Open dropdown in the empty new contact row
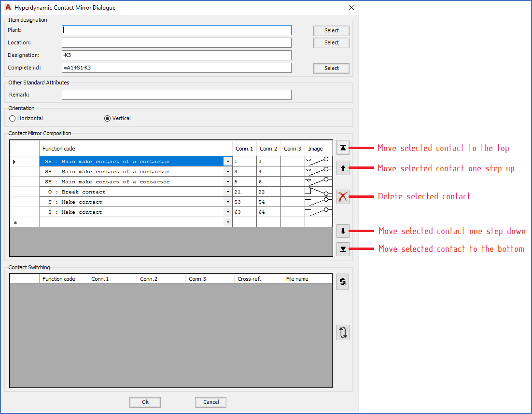The height and width of the screenshot is (414, 532). 228,222
